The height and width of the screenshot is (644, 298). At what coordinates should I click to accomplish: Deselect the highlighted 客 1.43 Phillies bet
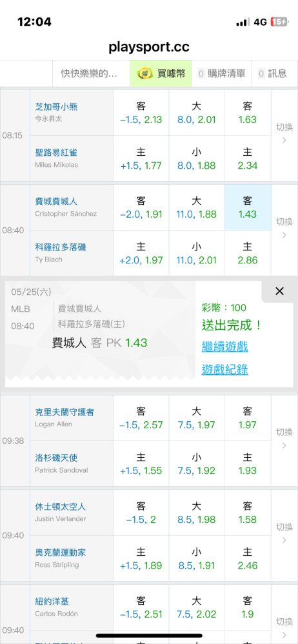tap(248, 207)
